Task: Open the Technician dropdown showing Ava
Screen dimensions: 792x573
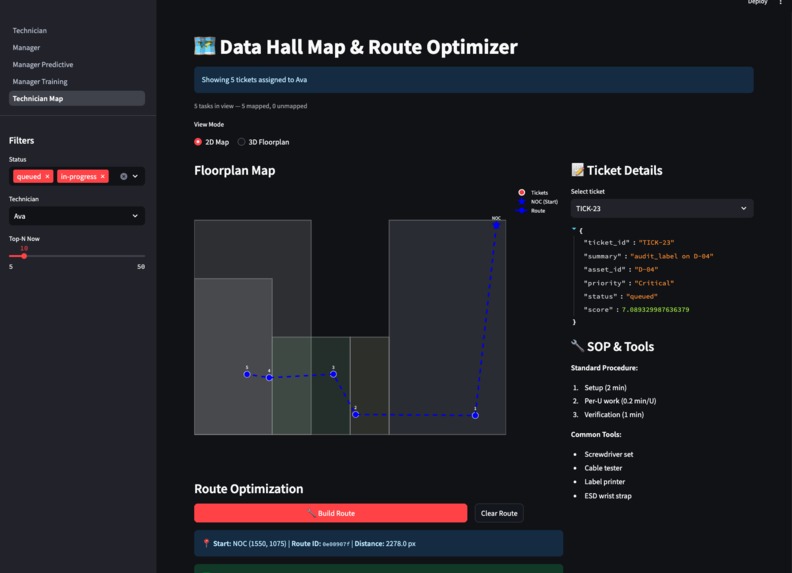Action: pos(77,216)
